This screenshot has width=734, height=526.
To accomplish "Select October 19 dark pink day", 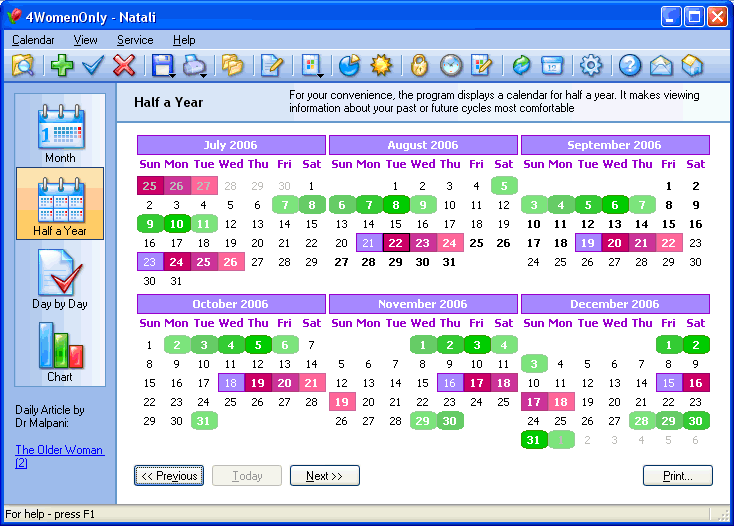I will [257, 383].
